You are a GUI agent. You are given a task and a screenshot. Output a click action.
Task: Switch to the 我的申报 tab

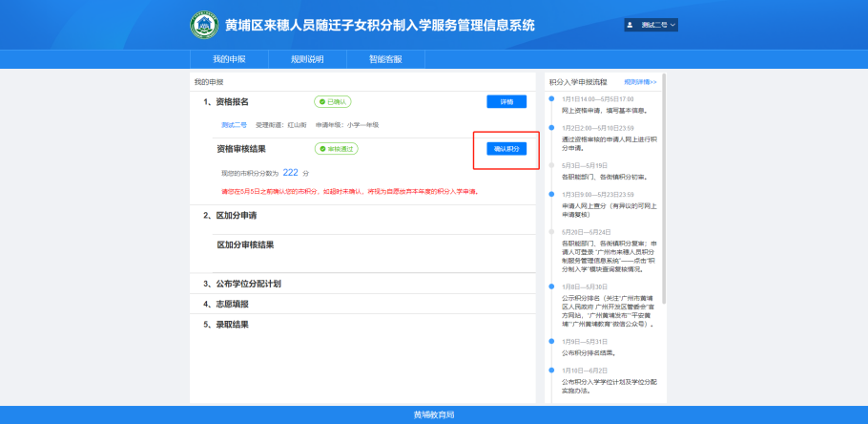coord(229,59)
